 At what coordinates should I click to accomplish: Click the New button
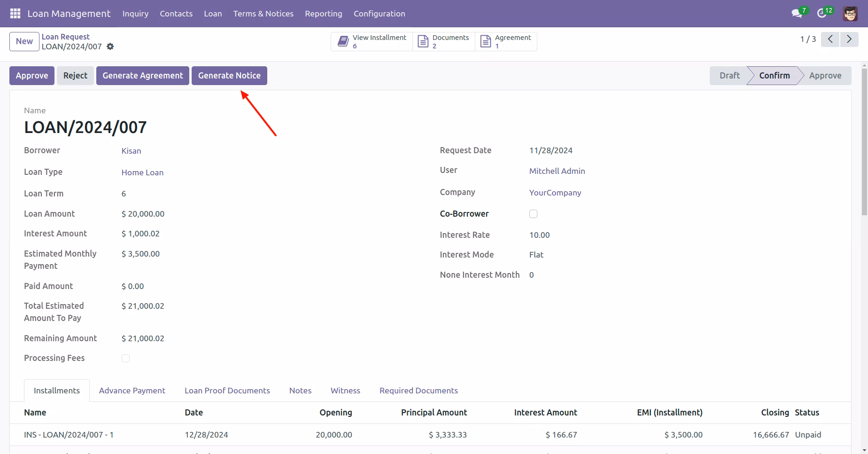24,41
